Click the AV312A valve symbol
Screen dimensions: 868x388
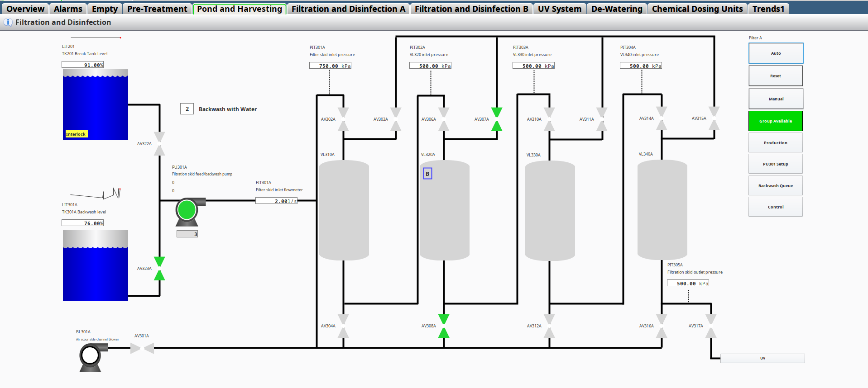[x=549, y=326]
